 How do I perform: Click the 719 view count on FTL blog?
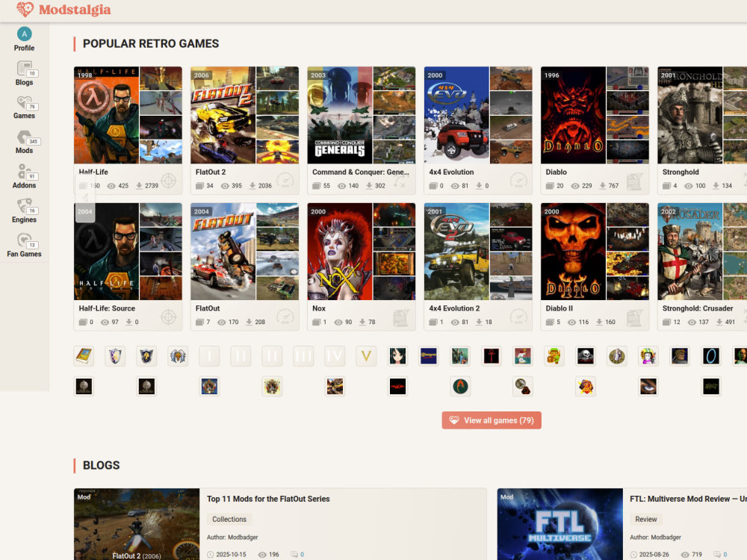692,554
